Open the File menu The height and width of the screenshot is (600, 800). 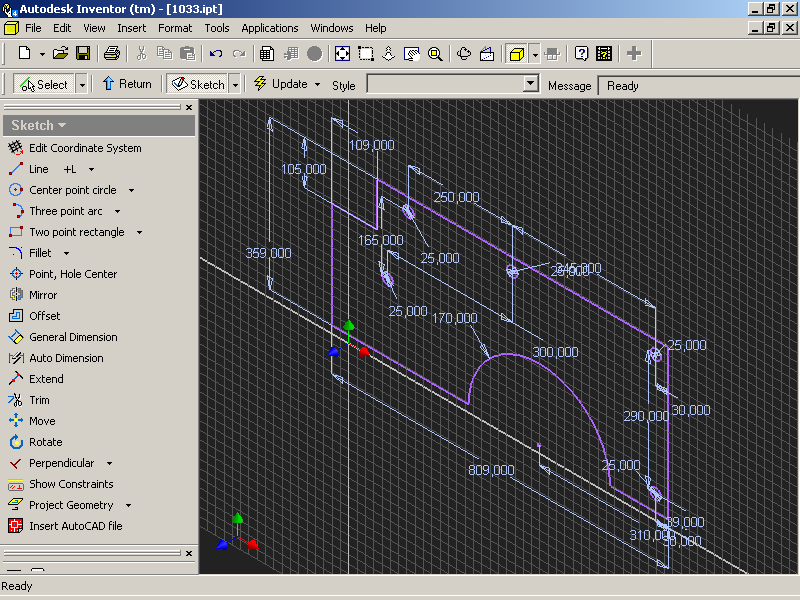(33, 28)
